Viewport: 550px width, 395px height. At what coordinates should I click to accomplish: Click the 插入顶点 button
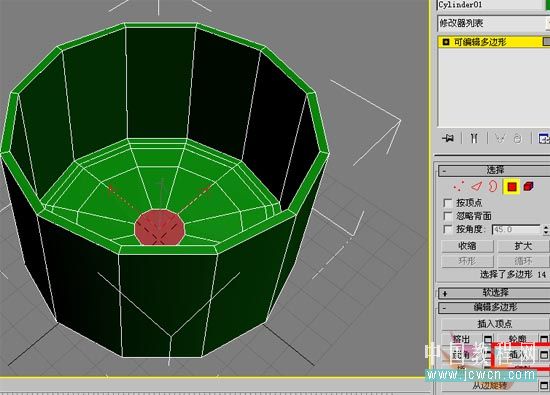click(495, 324)
